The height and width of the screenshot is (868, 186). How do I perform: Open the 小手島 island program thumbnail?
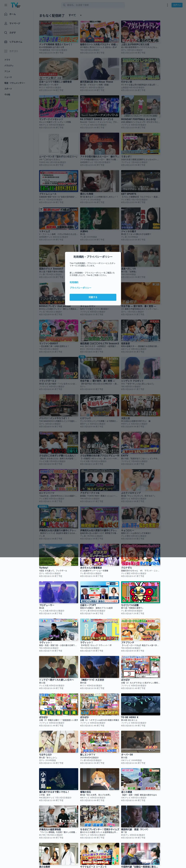(58, 779)
